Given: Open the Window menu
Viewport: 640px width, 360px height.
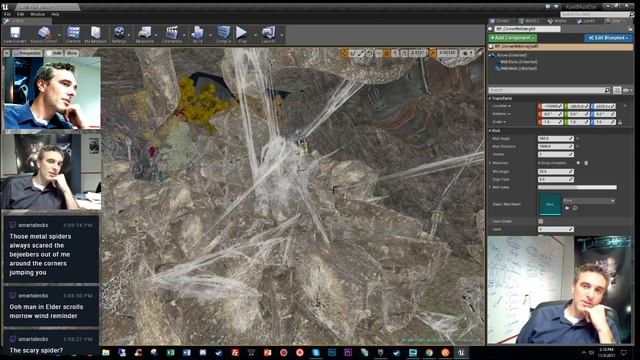Looking at the screenshot, I should (x=38, y=14).
